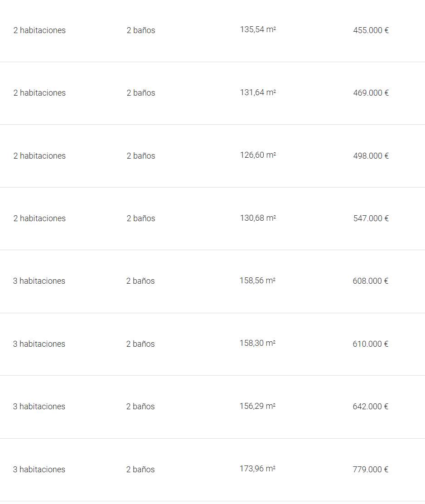Open the 610.000 € listing price
The width and height of the screenshot is (425, 504).
(x=370, y=344)
